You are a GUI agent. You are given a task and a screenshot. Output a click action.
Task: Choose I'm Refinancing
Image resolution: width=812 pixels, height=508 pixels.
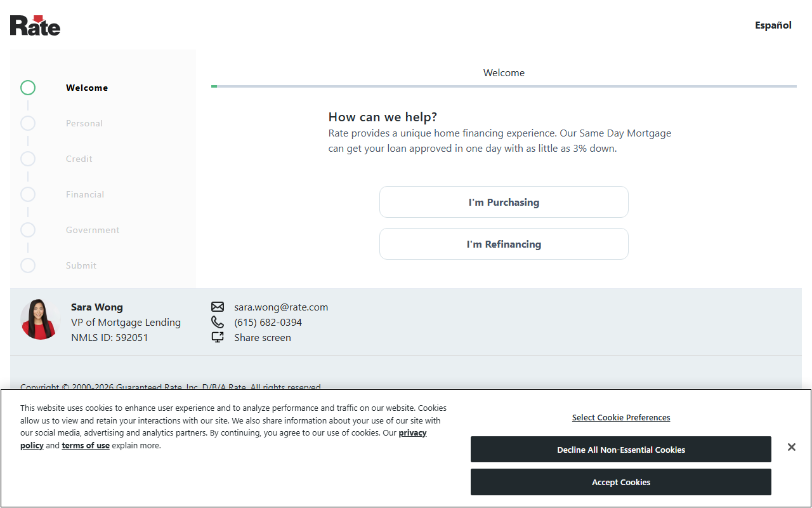(504, 244)
